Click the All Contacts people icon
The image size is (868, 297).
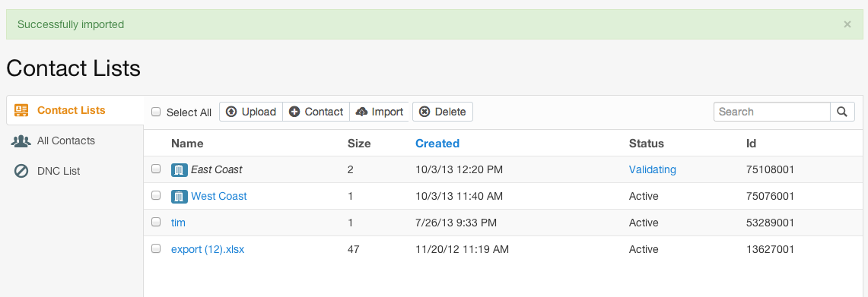(x=21, y=141)
